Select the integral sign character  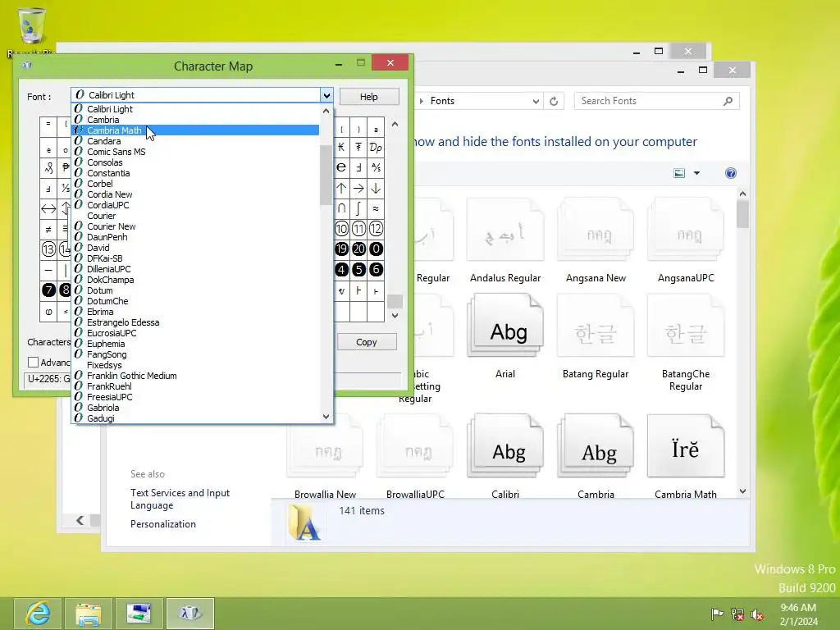(x=359, y=208)
